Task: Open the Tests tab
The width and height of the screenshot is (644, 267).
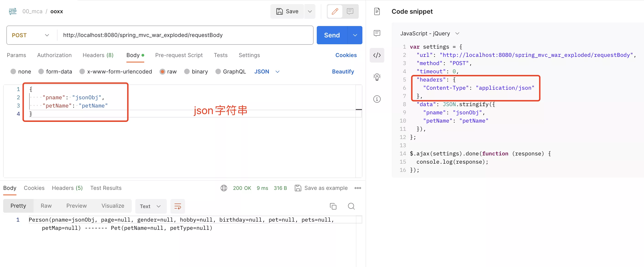Action: 221,55
